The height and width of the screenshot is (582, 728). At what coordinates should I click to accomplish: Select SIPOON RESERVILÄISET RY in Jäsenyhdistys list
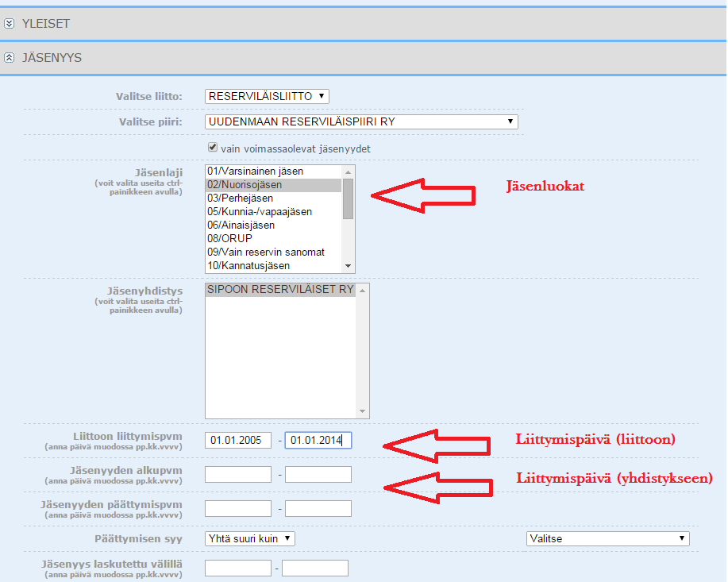[280, 289]
